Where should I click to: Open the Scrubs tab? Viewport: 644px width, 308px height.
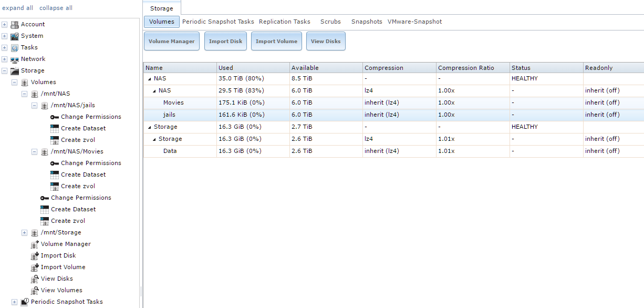[x=330, y=22]
